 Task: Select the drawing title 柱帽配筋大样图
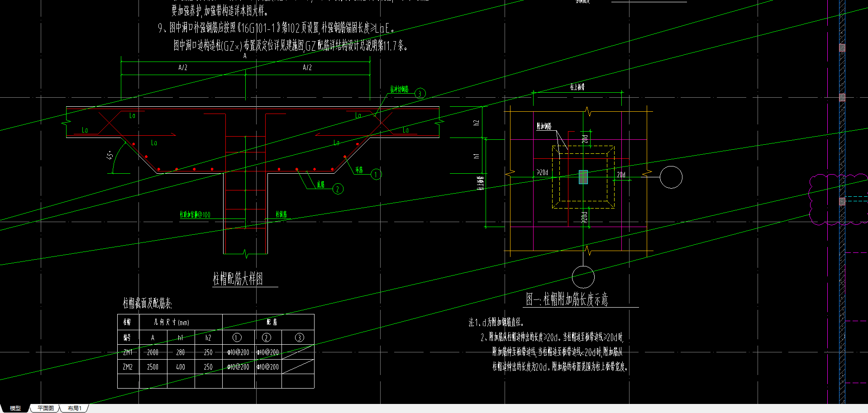[x=238, y=279]
